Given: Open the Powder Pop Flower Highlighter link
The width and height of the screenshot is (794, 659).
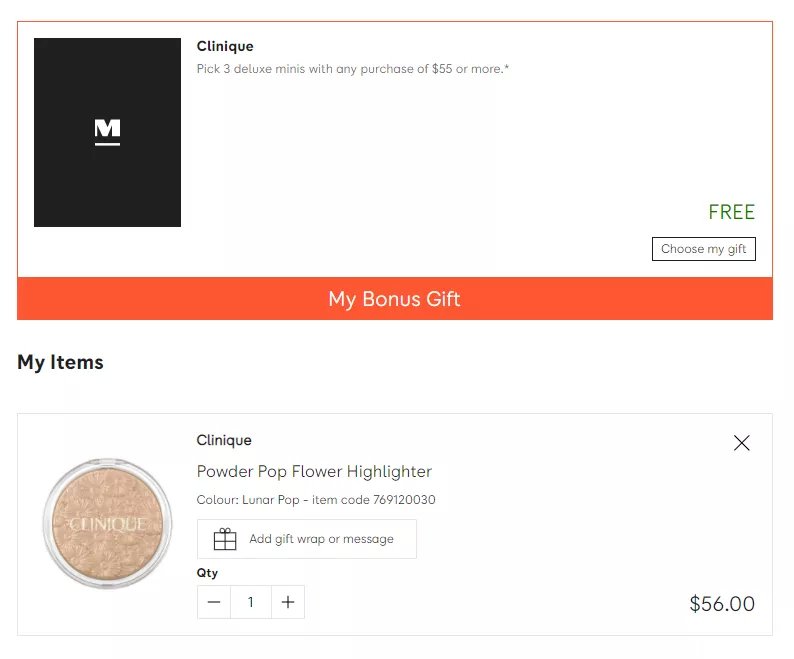Looking at the screenshot, I should tap(314, 472).
